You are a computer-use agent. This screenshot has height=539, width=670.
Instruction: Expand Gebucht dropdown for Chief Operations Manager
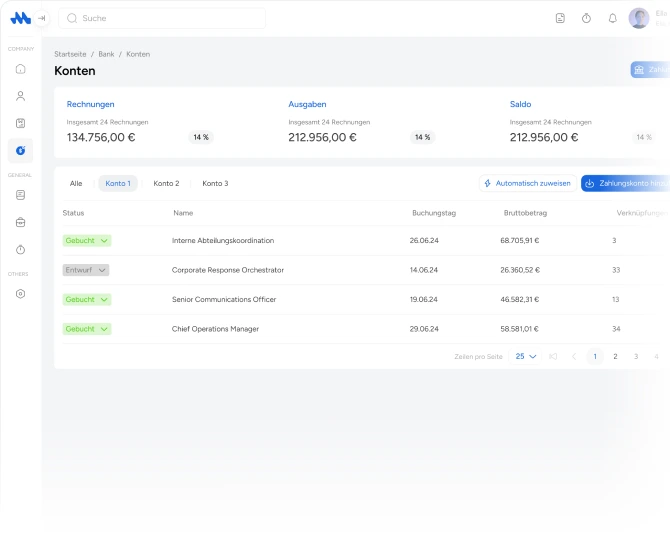tap(87, 329)
